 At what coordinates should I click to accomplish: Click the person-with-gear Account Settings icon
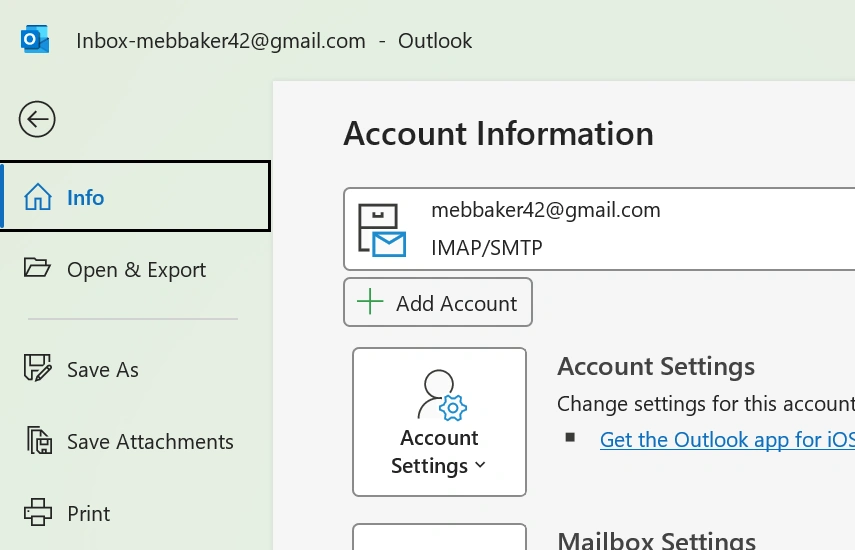click(442, 395)
